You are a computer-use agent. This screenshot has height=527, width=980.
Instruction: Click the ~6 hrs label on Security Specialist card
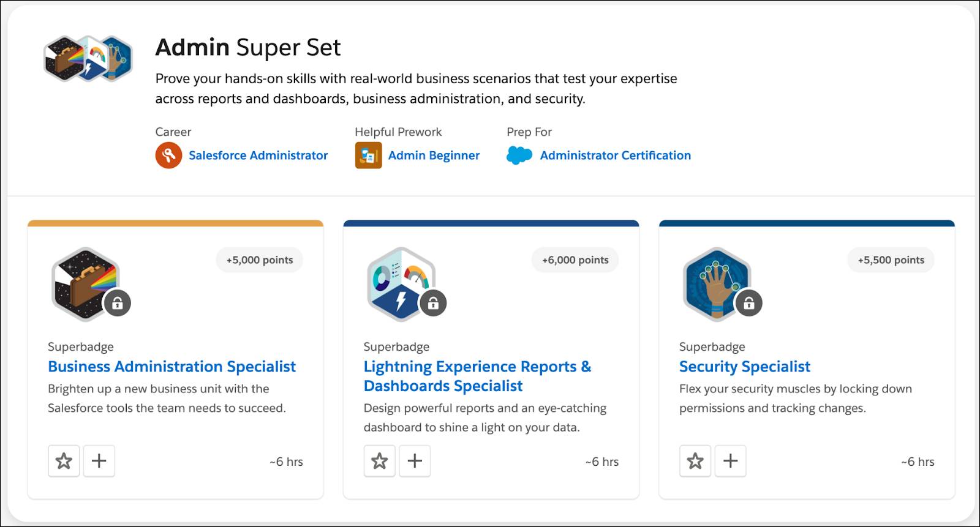coord(918,462)
